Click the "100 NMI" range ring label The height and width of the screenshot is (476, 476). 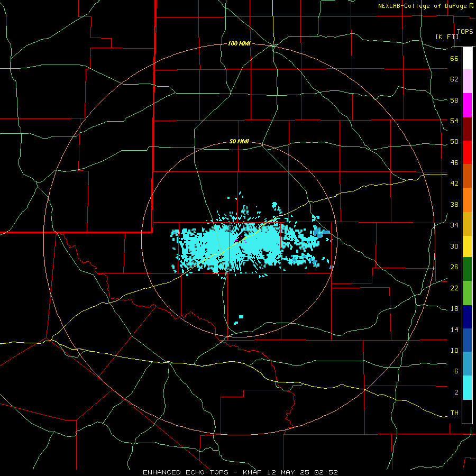(x=239, y=44)
